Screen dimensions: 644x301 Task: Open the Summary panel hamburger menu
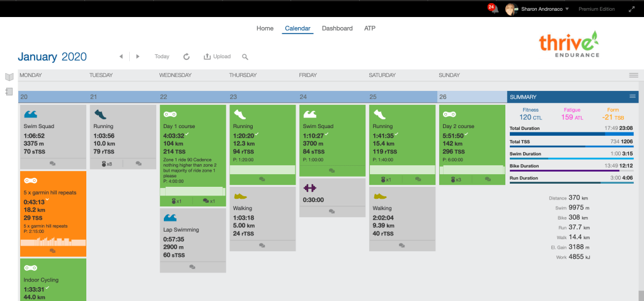pyautogui.click(x=632, y=97)
